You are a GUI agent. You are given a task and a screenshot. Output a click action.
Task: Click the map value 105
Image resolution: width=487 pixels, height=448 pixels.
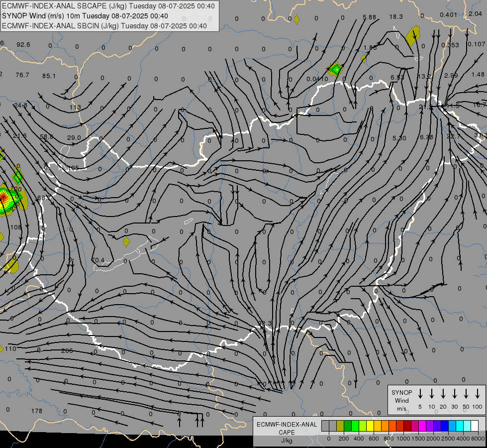point(73,168)
